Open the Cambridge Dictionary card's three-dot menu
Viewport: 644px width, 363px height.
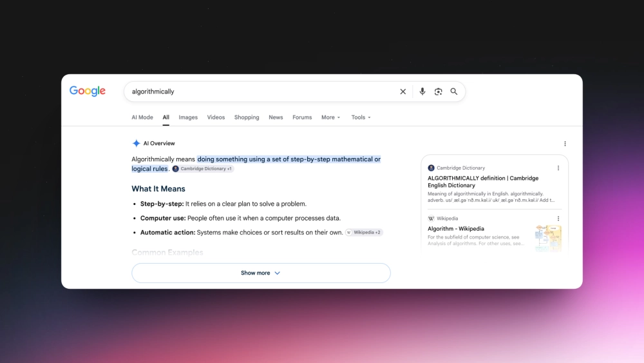[558, 168]
